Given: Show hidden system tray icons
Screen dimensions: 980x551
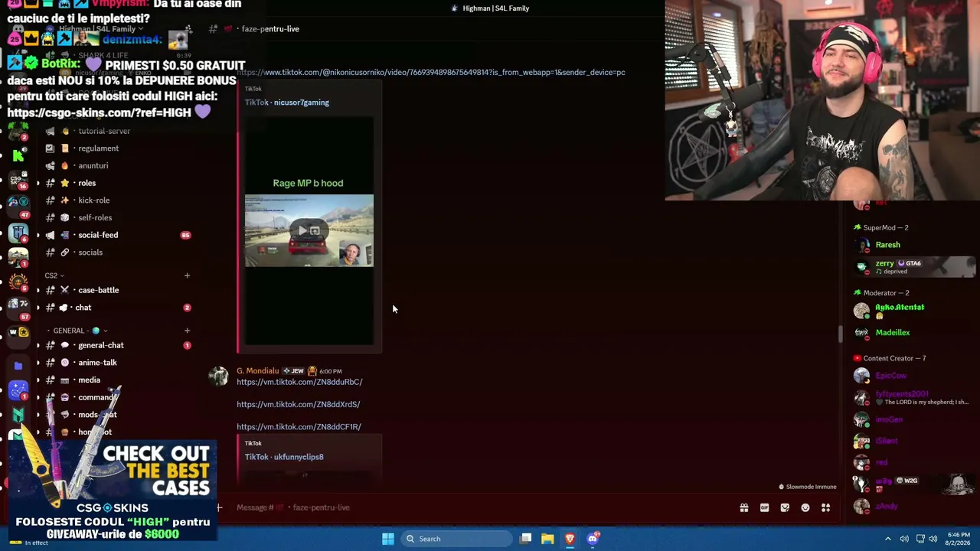Looking at the screenshot, I should click(x=888, y=539).
